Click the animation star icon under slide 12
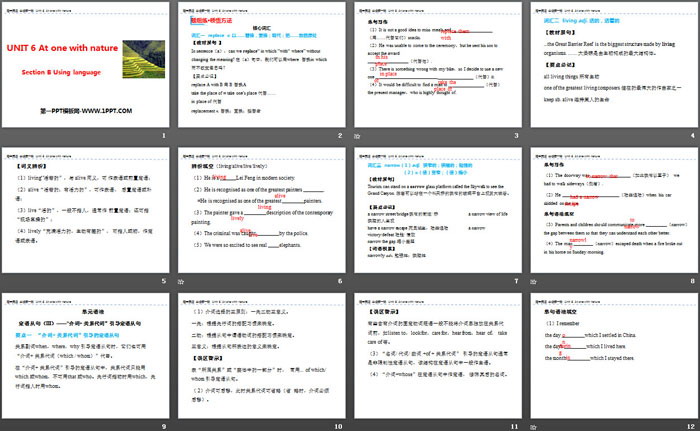Screen dimensions: 700x431 tap(533, 427)
